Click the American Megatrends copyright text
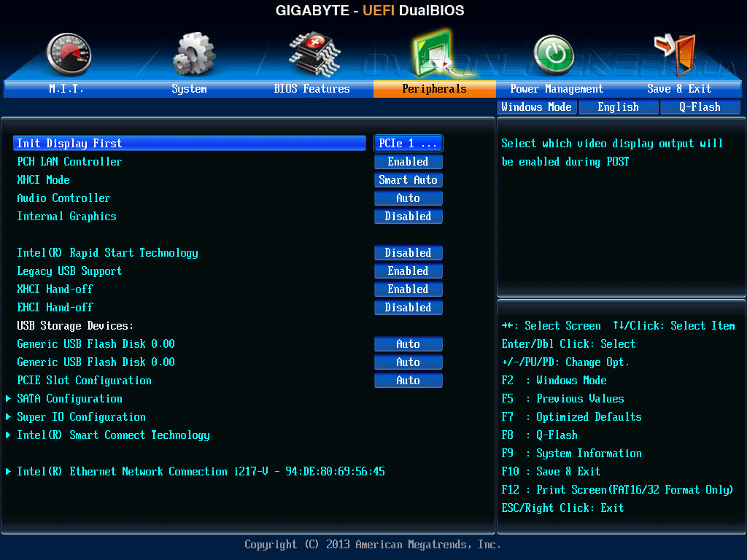 [373, 544]
